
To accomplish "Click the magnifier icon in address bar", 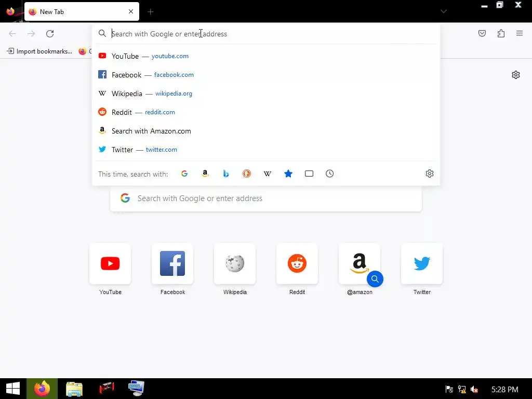I will pyautogui.click(x=102, y=33).
